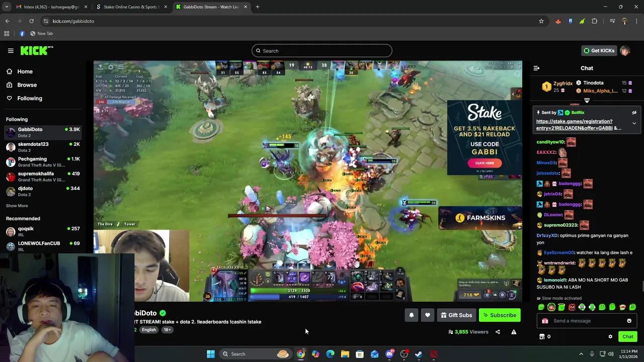Click the Gift Subs button
The image size is (644, 362).
point(456,315)
